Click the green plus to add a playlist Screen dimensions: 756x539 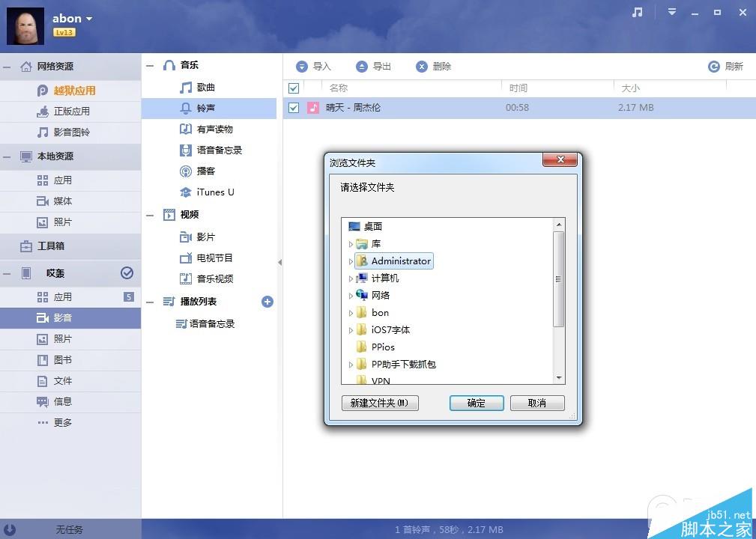point(267,302)
